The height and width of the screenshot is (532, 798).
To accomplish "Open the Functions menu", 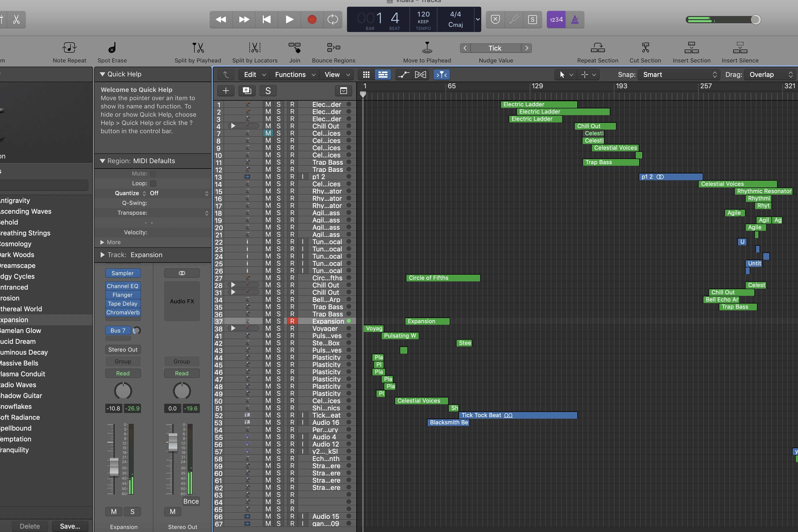I will click(x=295, y=75).
